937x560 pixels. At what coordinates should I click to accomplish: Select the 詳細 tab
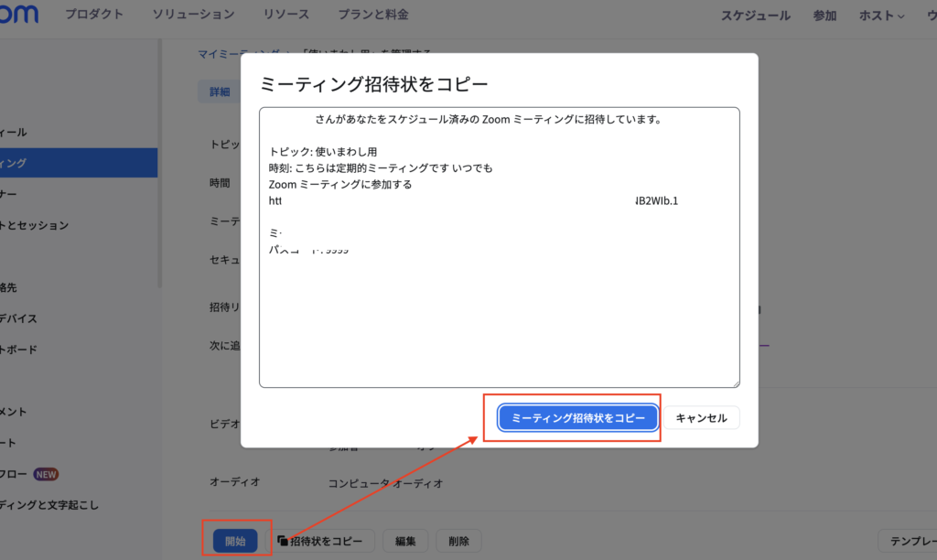coord(220,92)
